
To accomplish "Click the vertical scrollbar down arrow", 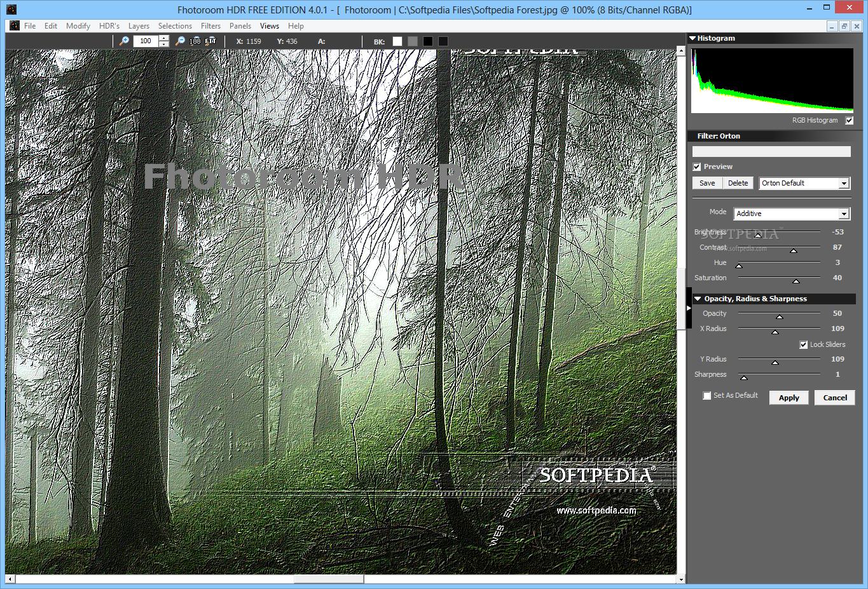I will 681,579.
